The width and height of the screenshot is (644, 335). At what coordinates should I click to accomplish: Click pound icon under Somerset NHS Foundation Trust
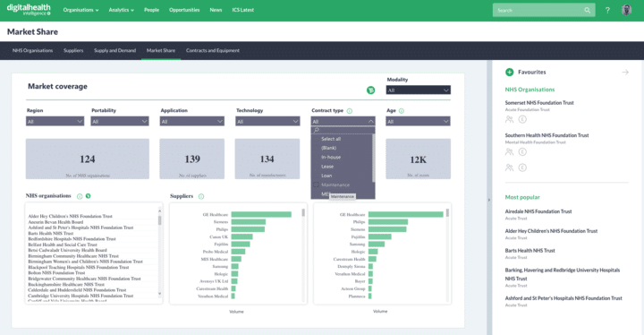point(522,119)
